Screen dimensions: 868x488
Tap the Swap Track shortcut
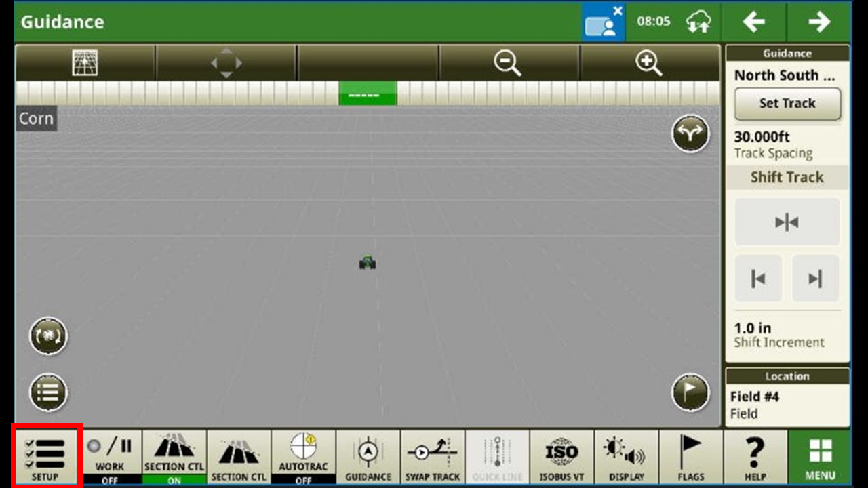pyautogui.click(x=433, y=456)
